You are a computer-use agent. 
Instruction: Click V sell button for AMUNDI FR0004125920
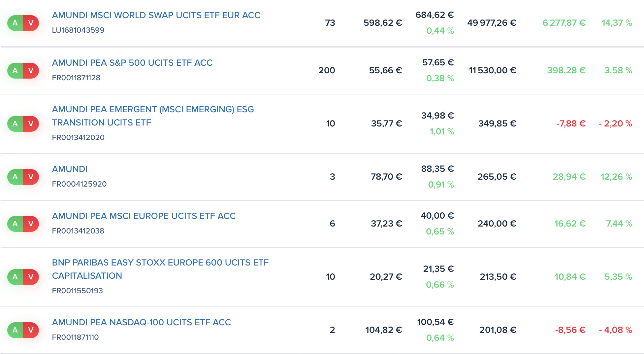(x=31, y=177)
